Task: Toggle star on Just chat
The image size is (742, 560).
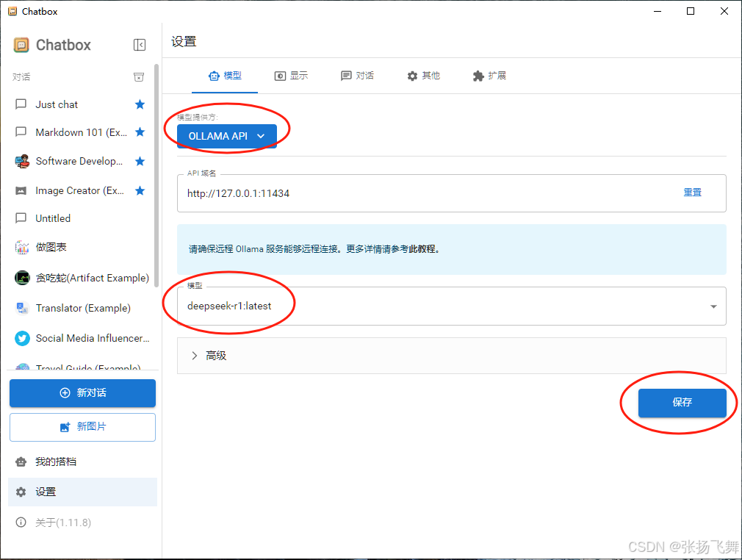Action: pos(140,104)
